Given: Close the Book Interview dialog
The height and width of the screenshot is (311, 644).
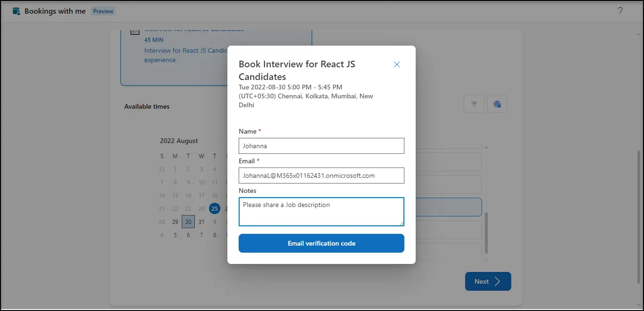Looking at the screenshot, I should [x=396, y=64].
